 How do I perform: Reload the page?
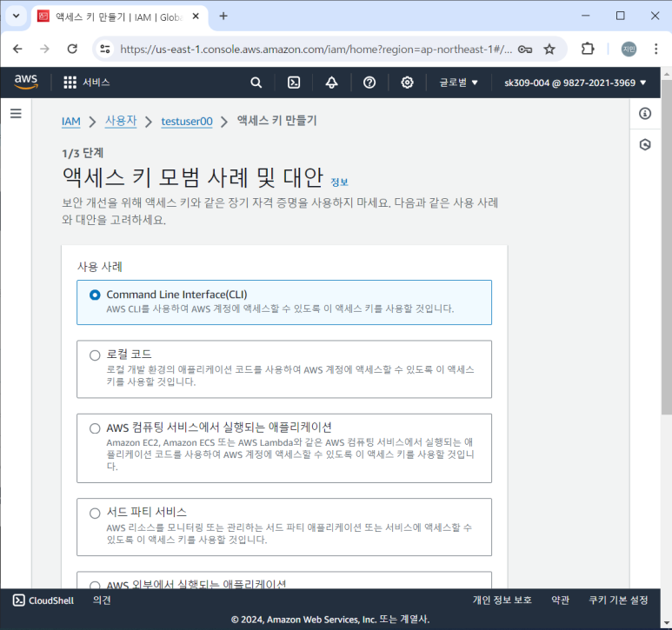72,49
